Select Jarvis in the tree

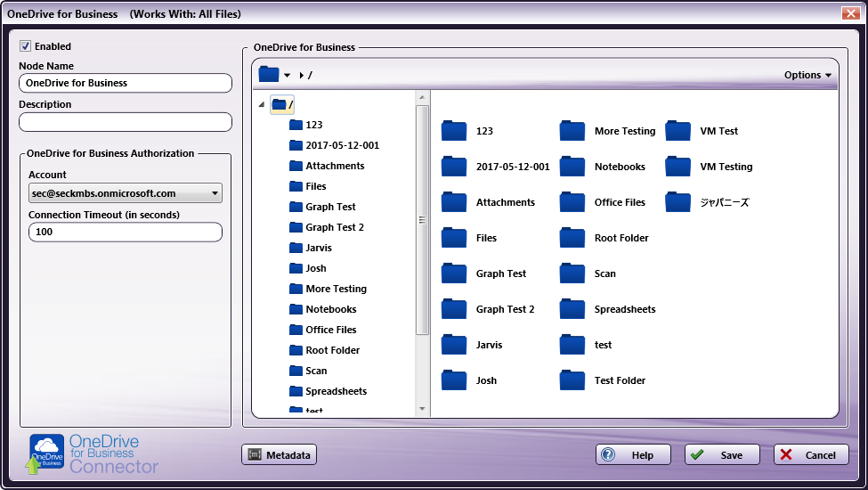pos(311,248)
